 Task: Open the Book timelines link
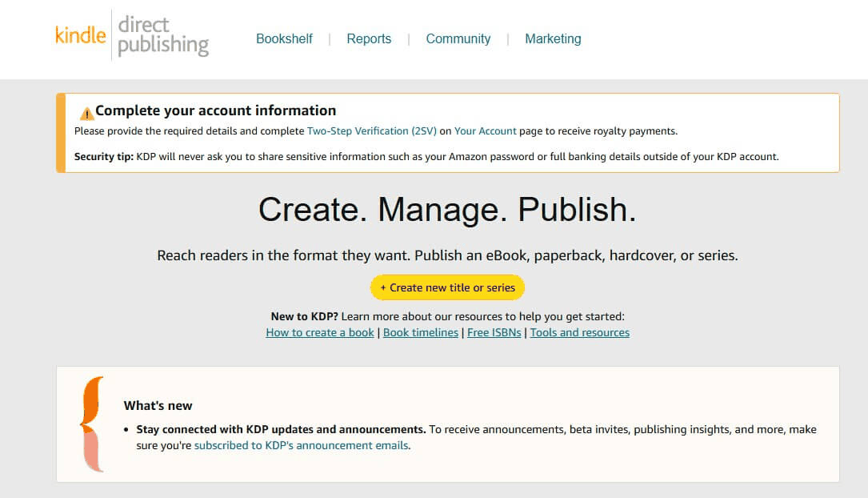click(x=421, y=332)
